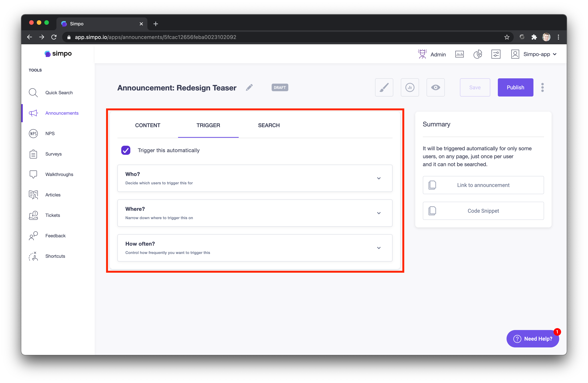Close the Simpo browser tab

tap(141, 24)
